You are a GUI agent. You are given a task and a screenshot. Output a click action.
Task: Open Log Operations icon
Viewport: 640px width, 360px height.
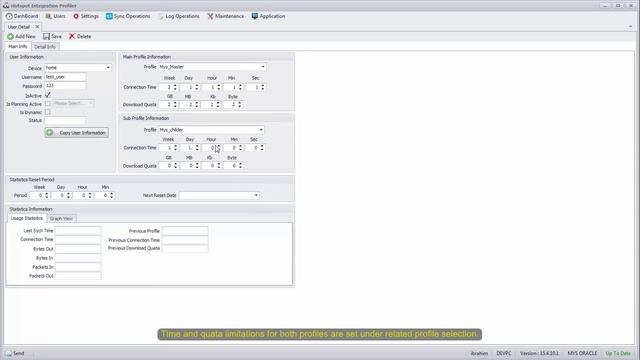point(161,16)
